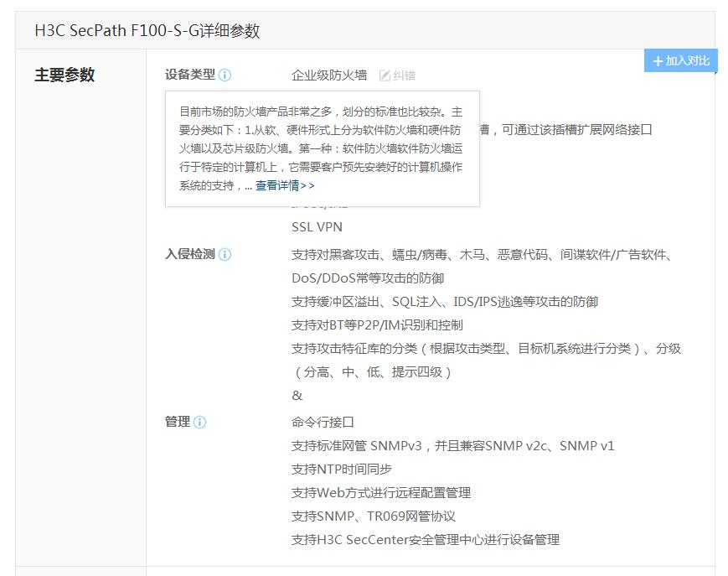Click the info icon beside 入侵检测
Image resolution: width=728 pixels, height=576 pixels.
pos(225,255)
